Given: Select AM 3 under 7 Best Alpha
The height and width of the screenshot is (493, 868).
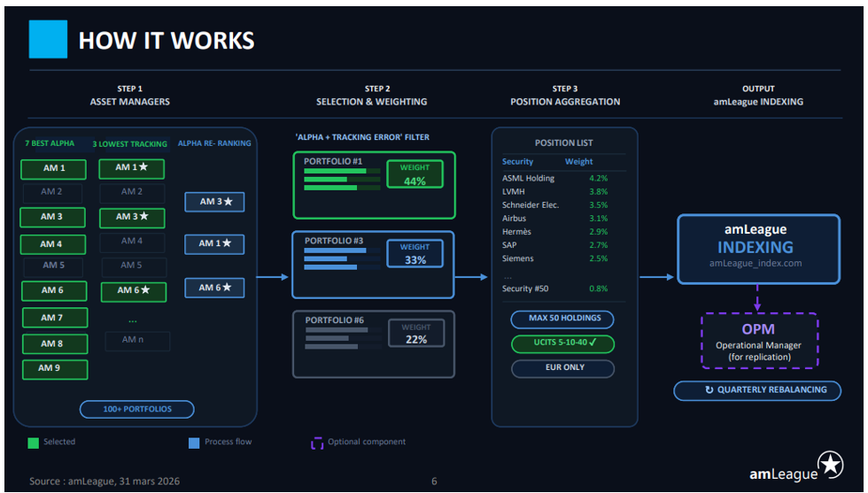Looking at the screenshot, I should pos(52,217).
